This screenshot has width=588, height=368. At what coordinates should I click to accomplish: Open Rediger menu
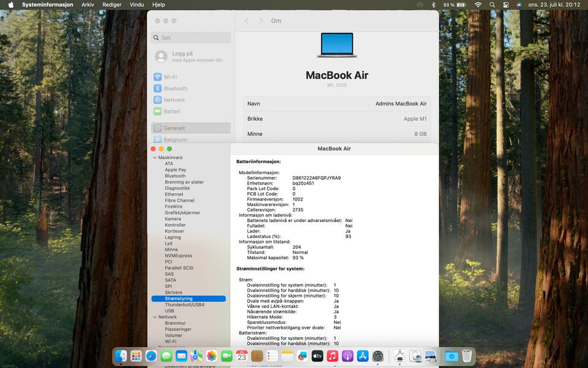111,5
